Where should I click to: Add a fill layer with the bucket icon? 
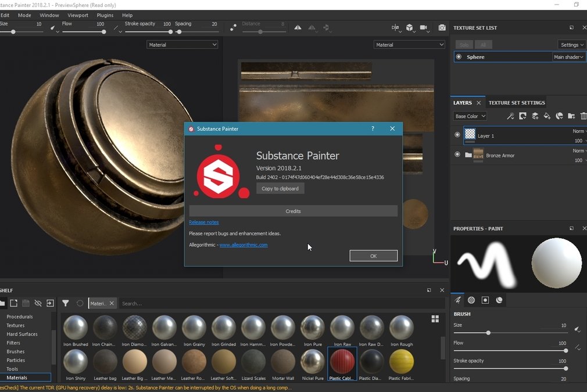click(x=547, y=116)
